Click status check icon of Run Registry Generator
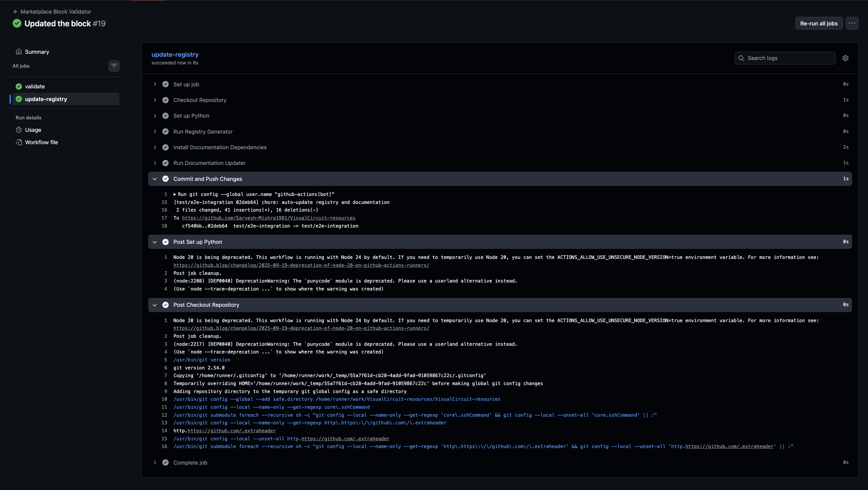This screenshot has height=490, width=868. [x=165, y=132]
